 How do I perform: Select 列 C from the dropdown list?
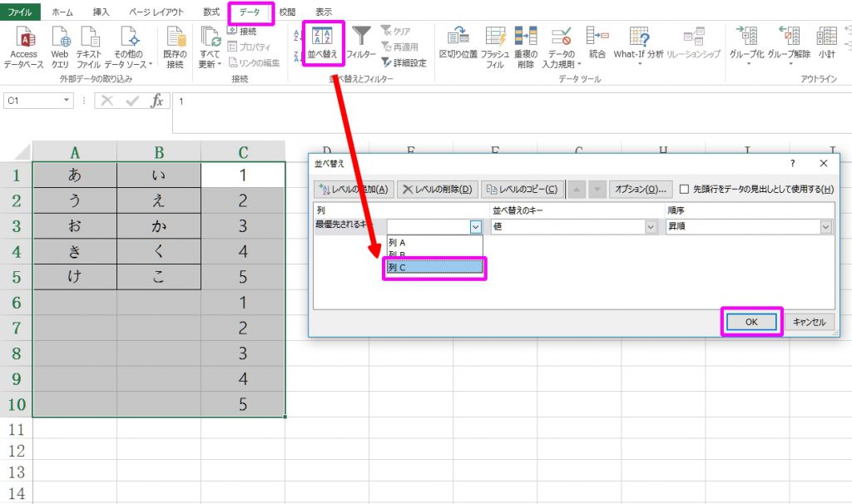(x=433, y=268)
